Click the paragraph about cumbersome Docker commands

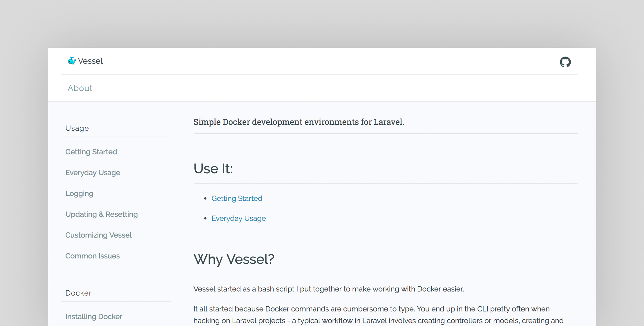tap(379, 315)
